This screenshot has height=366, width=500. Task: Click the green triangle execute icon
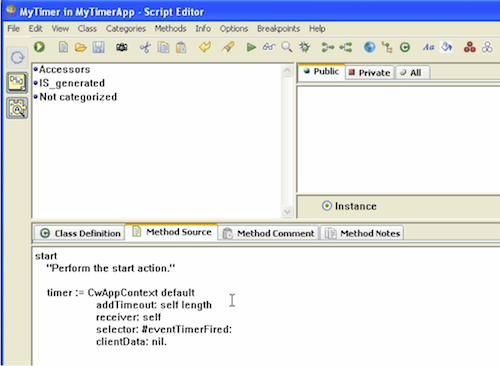pos(251,47)
